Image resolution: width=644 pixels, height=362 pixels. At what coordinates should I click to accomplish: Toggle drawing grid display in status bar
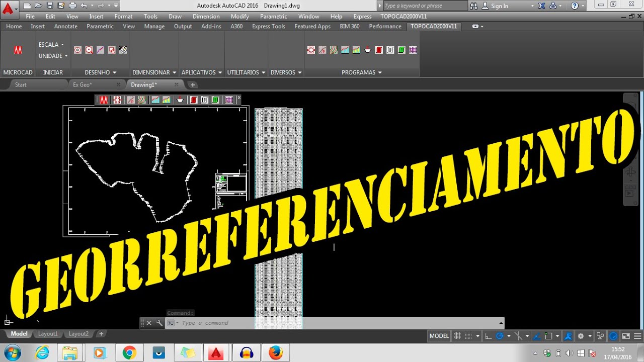457,336
